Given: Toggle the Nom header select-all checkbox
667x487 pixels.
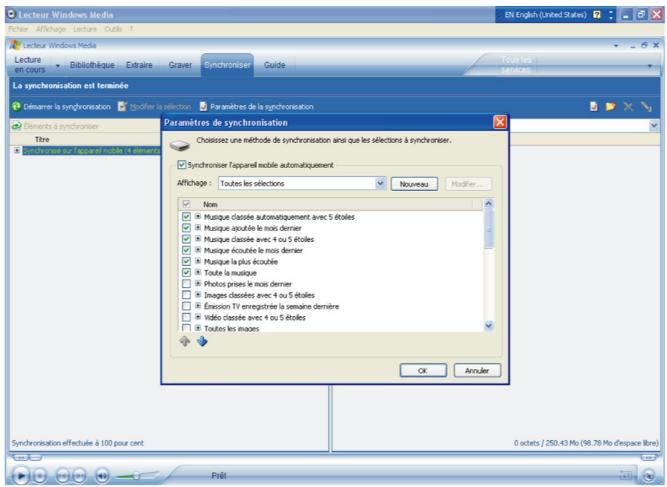Looking at the screenshot, I should (x=186, y=204).
